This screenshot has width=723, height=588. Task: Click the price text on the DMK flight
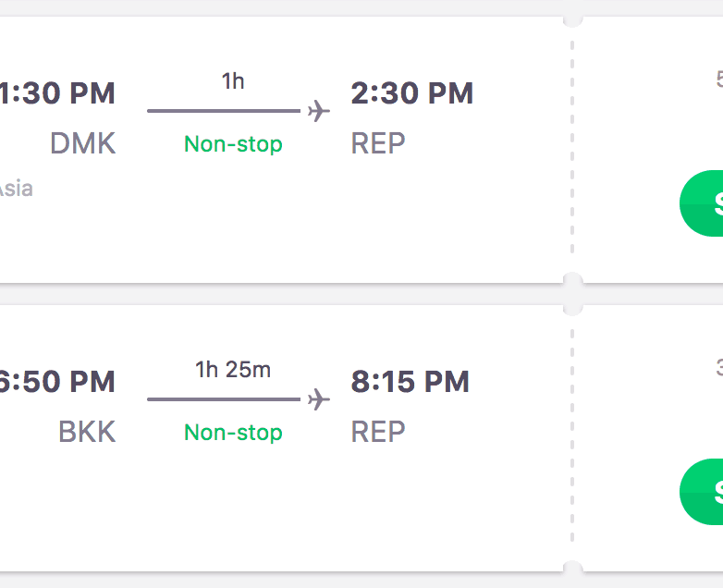[x=718, y=80]
